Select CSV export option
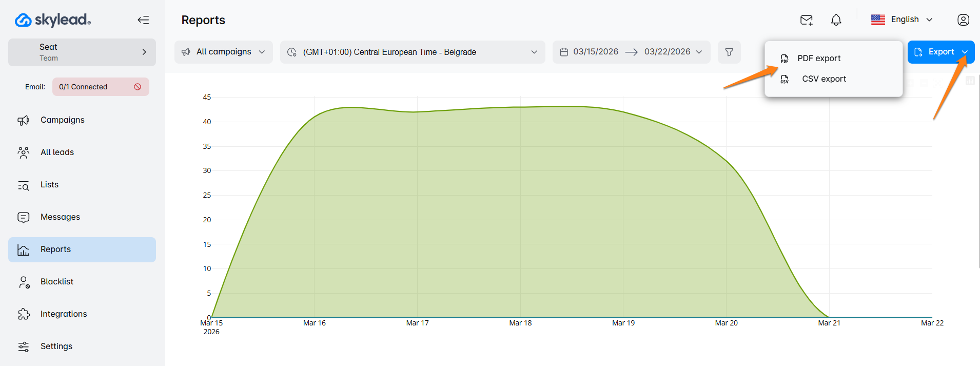The width and height of the screenshot is (980, 366). click(x=824, y=79)
